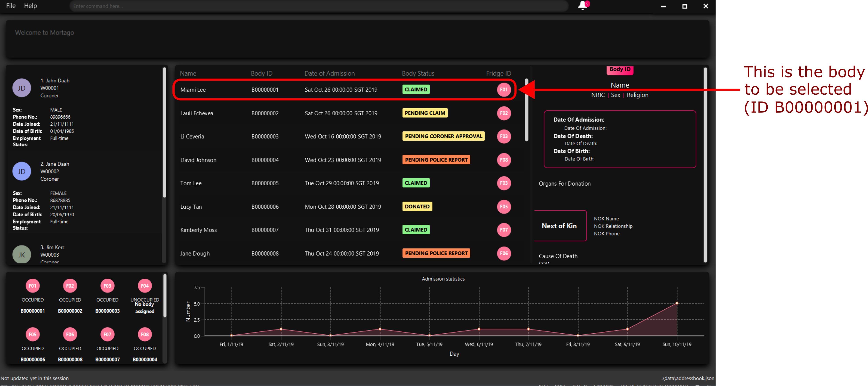Click the Name column header in body table
This screenshot has width=868, height=386.
pos(188,74)
